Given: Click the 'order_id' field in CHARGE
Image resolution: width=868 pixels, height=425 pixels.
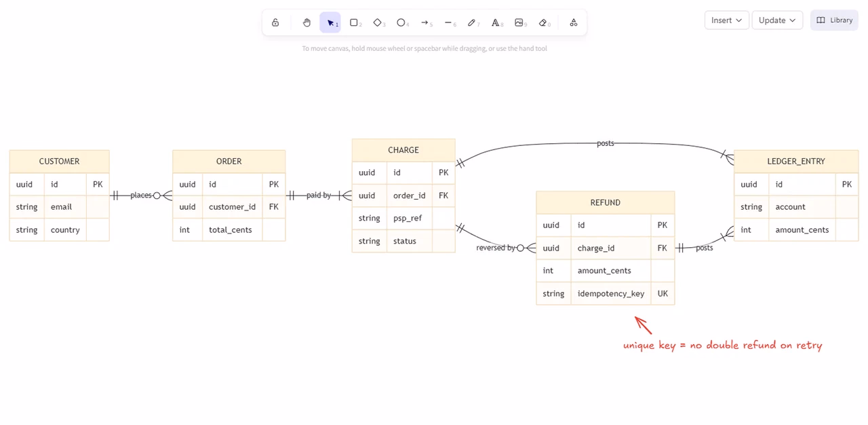Looking at the screenshot, I should point(410,196).
